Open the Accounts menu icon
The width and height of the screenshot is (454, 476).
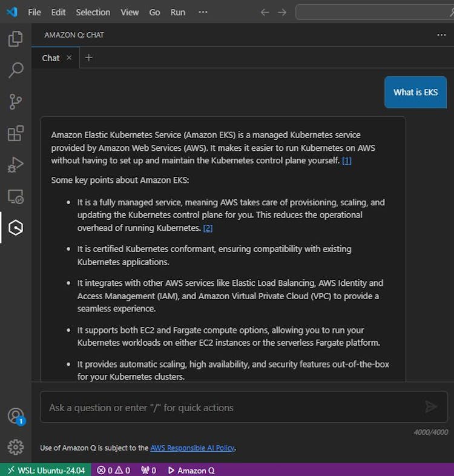coord(16,416)
